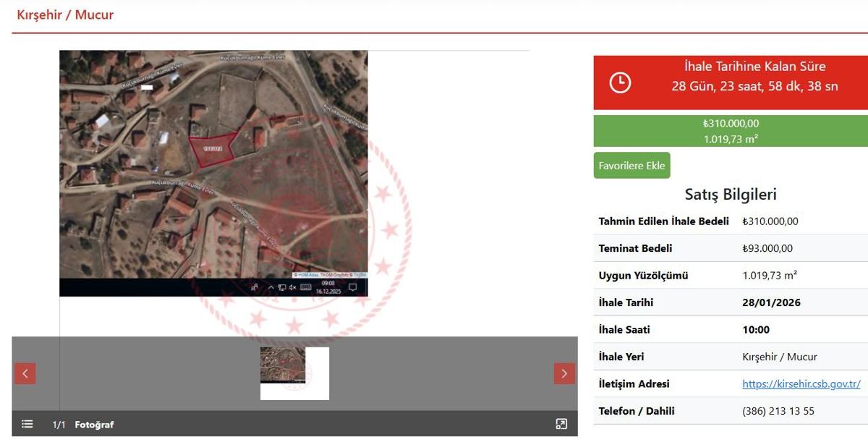868x445 pixels.
Task: Click the Kırşehir / Mucur page heading
Action: 65,14
